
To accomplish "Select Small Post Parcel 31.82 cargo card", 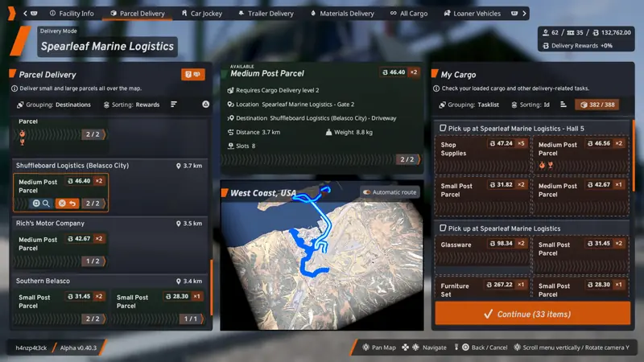I will pos(482,196).
